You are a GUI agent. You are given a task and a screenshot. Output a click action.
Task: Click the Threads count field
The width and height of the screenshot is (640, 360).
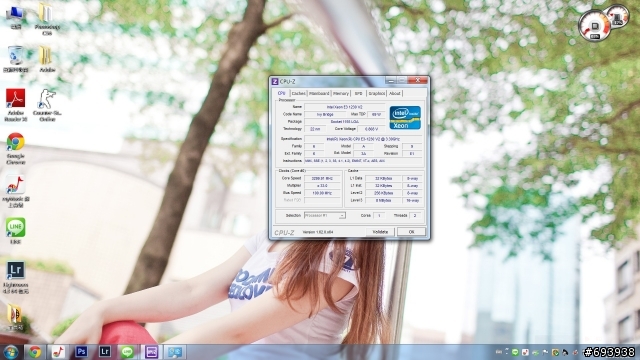(x=415, y=216)
